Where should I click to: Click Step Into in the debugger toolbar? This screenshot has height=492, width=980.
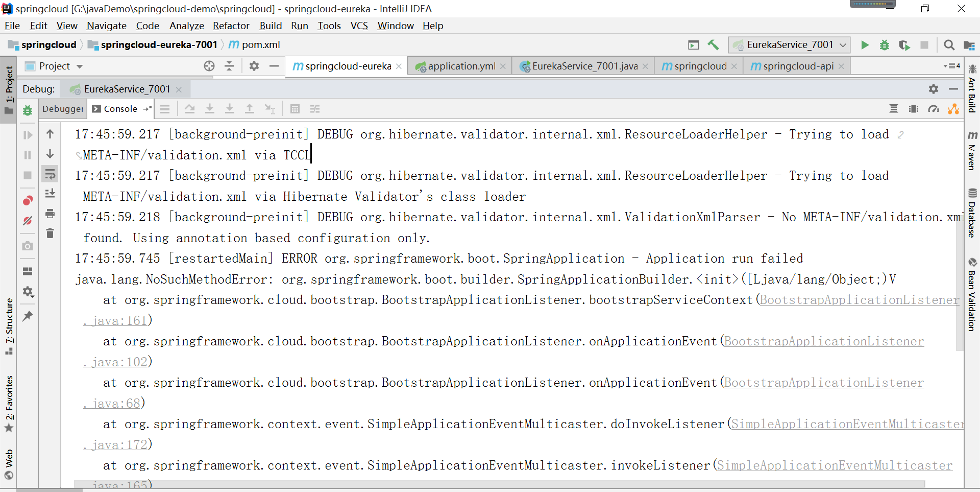[x=210, y=109]
